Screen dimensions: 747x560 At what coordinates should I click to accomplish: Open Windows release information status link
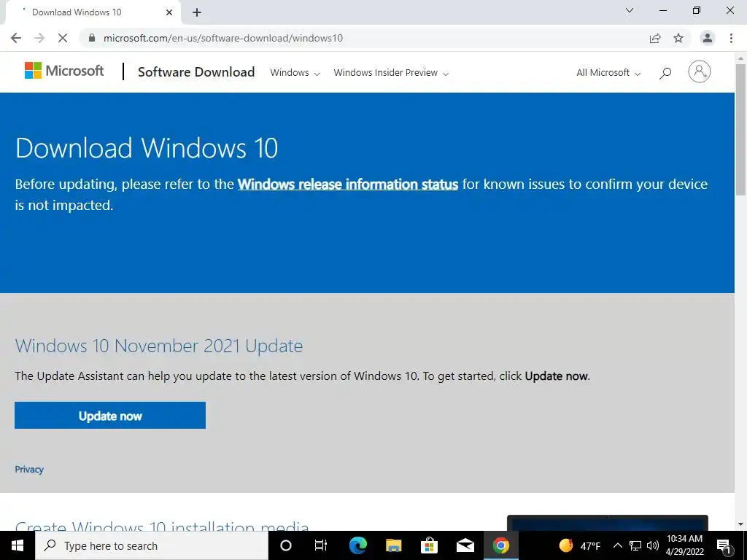tap(348, 184)
